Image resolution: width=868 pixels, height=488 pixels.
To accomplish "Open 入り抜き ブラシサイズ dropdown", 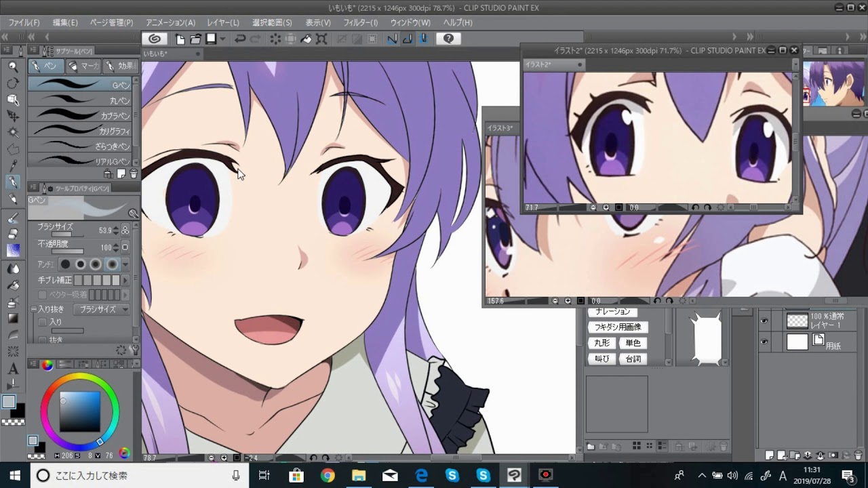I will pyautogui.click(x=103, y=309).
